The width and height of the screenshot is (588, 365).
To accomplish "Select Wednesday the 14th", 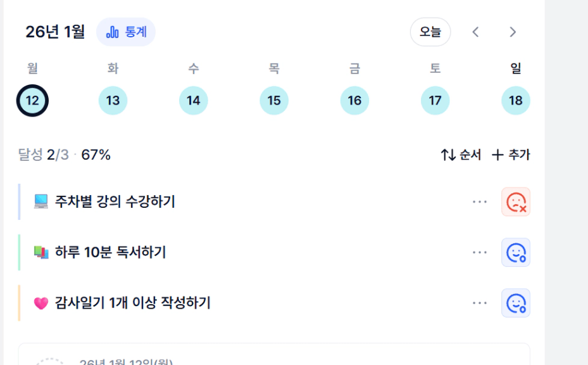I will point(194,100).
